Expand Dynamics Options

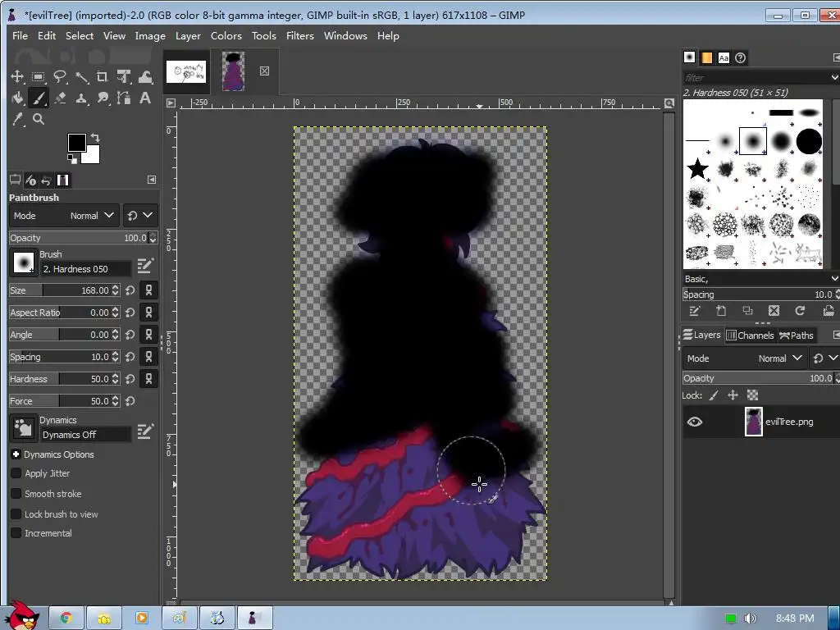[x=16, y=454]
